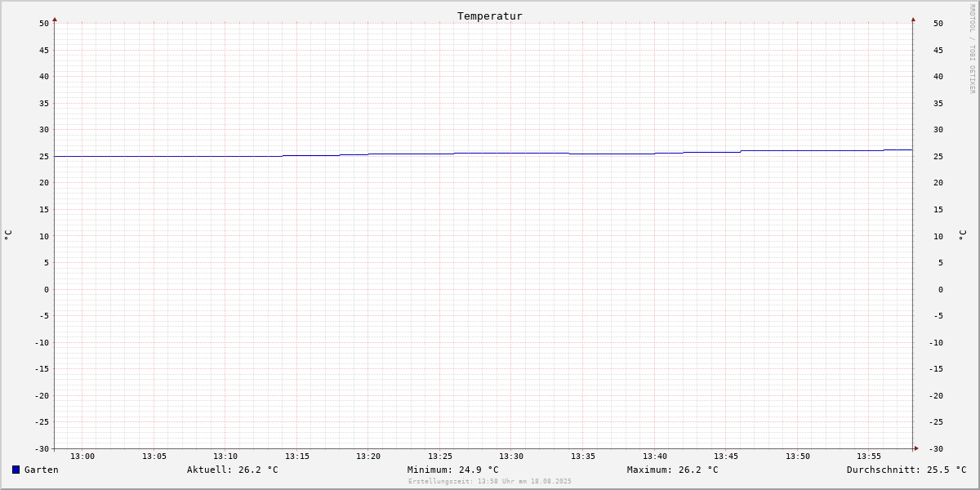Click the 13:50 time axis label
The width and height of the screenshot is (980, 490).
(798, 457)
